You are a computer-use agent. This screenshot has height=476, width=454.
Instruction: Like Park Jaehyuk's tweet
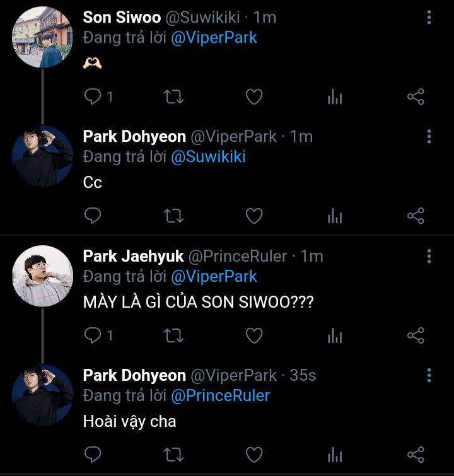pyautogui.click(x=253, y=335)
